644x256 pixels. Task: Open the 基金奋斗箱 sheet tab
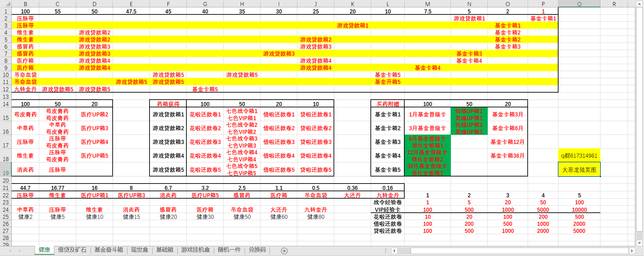(109, 250)
